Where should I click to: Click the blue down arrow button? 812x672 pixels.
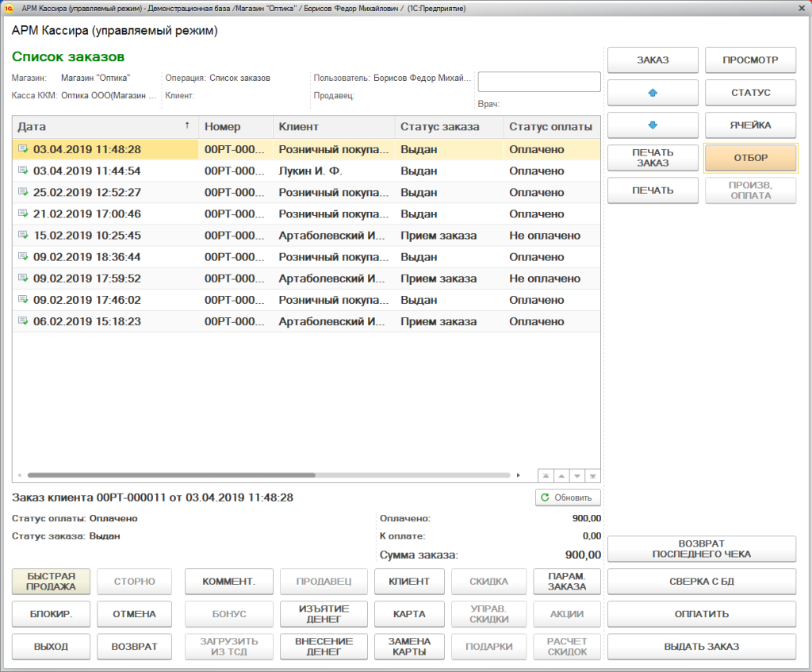653,125
